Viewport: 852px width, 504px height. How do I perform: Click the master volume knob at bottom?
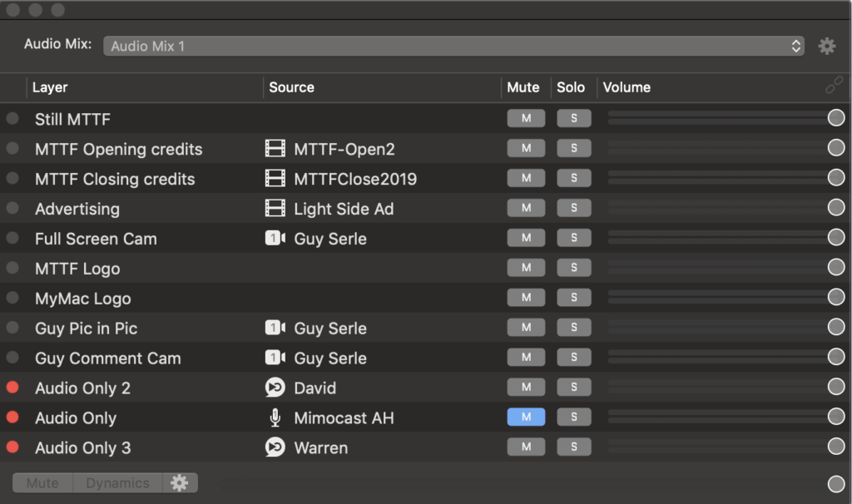pos(835,484)
